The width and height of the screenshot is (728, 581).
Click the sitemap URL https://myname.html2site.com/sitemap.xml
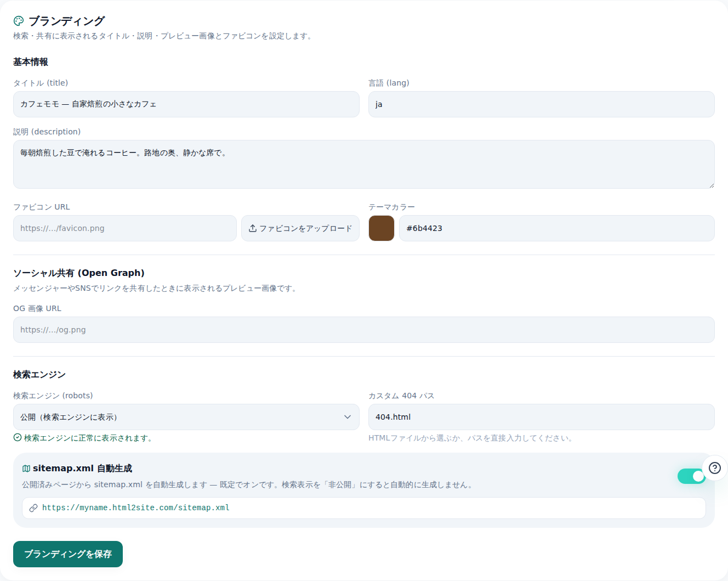tap(136, 508)
